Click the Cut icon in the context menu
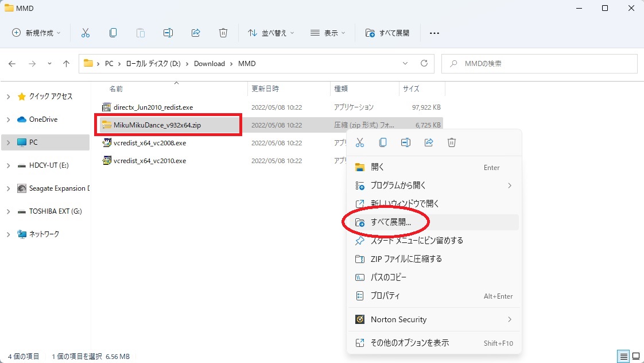This screenshot has width=644, height=363. click(360, 142)
